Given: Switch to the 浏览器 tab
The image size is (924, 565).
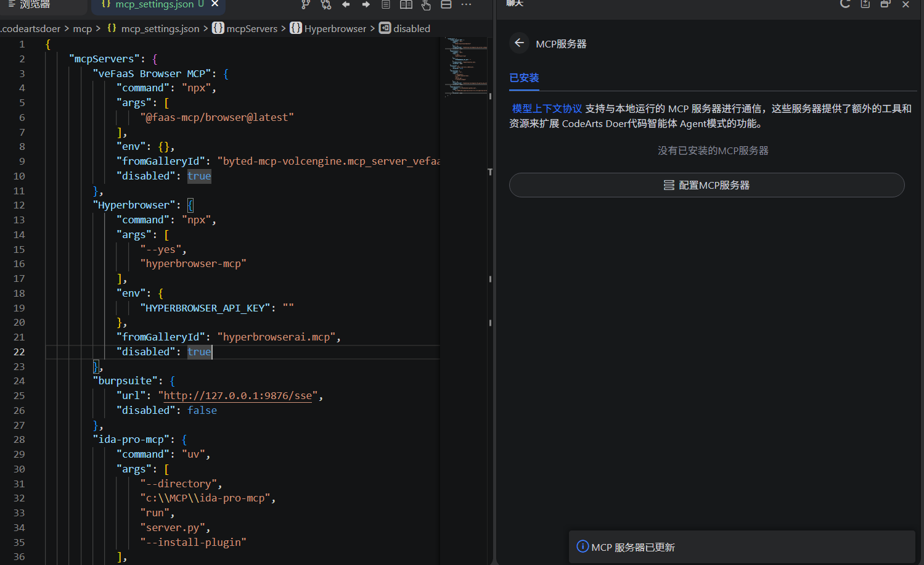Looking at the screenshot, I should [34, 4].
